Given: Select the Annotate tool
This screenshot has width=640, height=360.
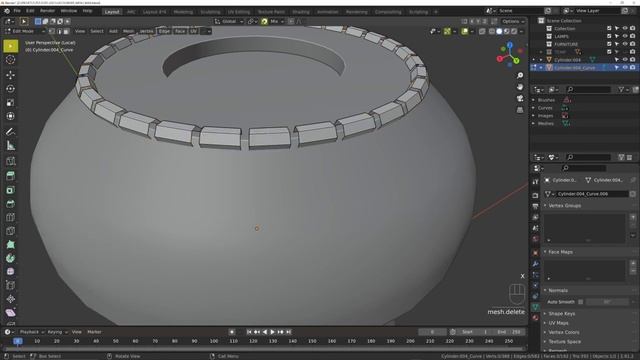Looking at the screenshot, I should click(x=11, y=132).
